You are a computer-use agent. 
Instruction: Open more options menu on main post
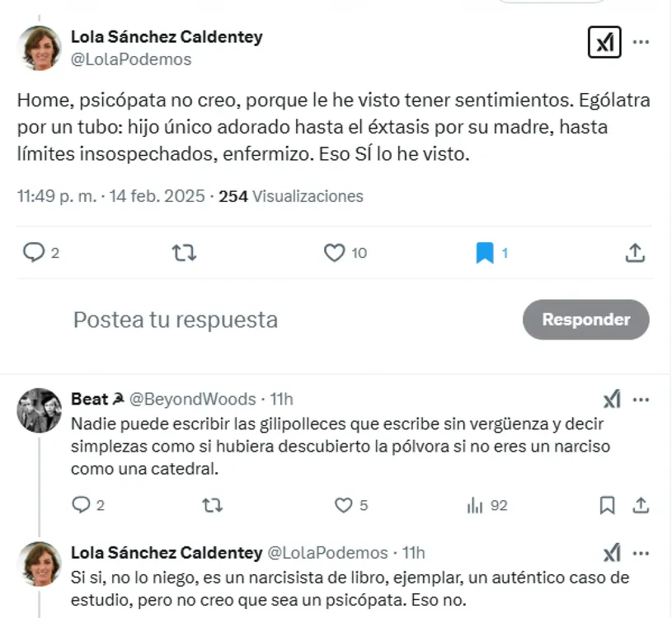pos(641,42)
